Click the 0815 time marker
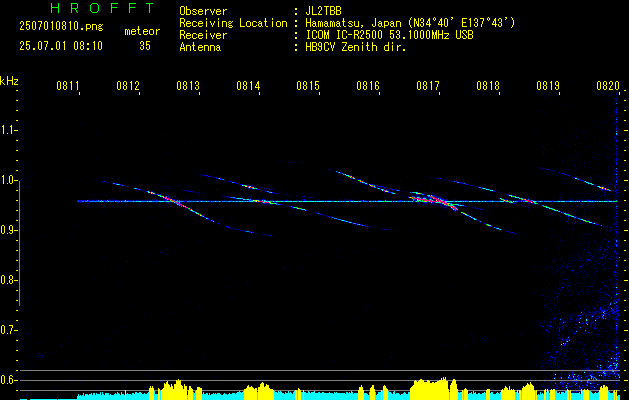This screenshot has height=400, width=629. click(307, 85)
